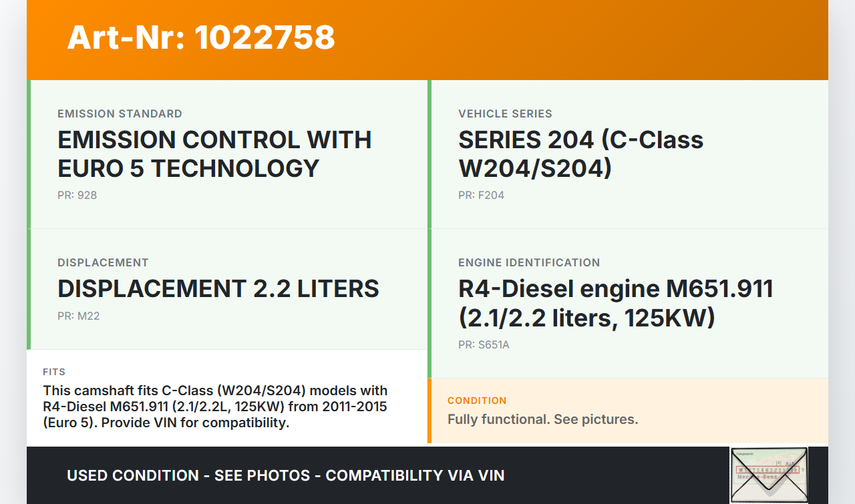Click the envelope VIN icon

[769, 475]
